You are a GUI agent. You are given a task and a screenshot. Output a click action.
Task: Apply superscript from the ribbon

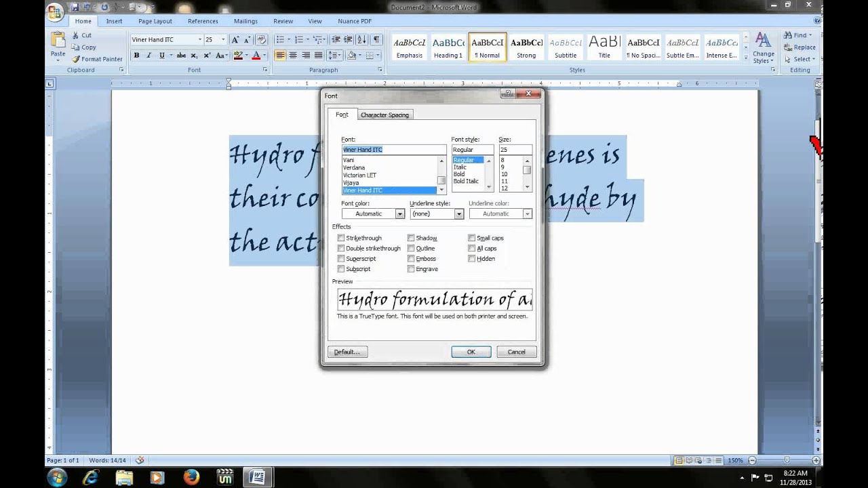[x=206, y=56]
